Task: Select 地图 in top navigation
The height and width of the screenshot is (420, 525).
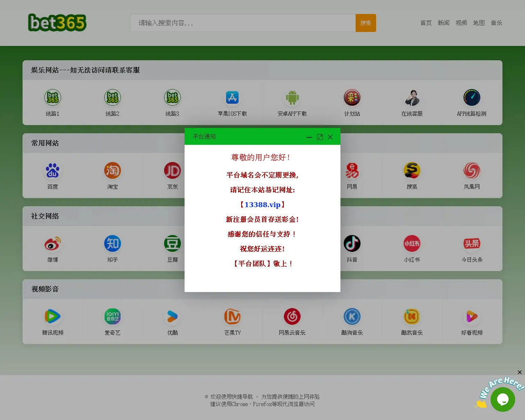Action: point(479,23)
